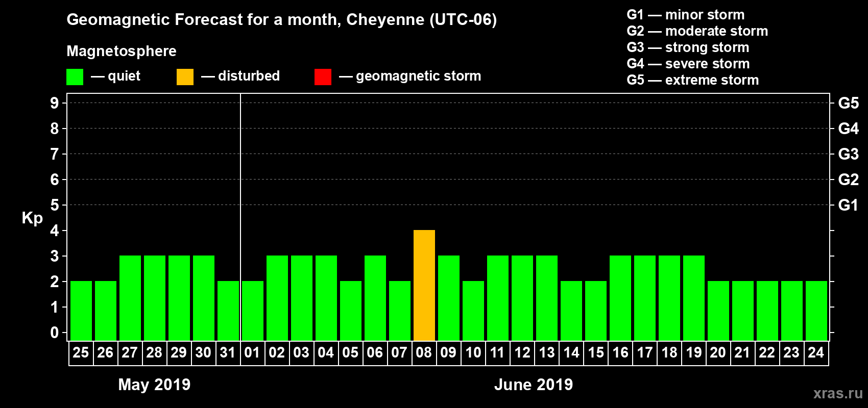This screenshot has height=408, width=868.
Task: Click the G4 right axis label
Action: tap(849, 129)
